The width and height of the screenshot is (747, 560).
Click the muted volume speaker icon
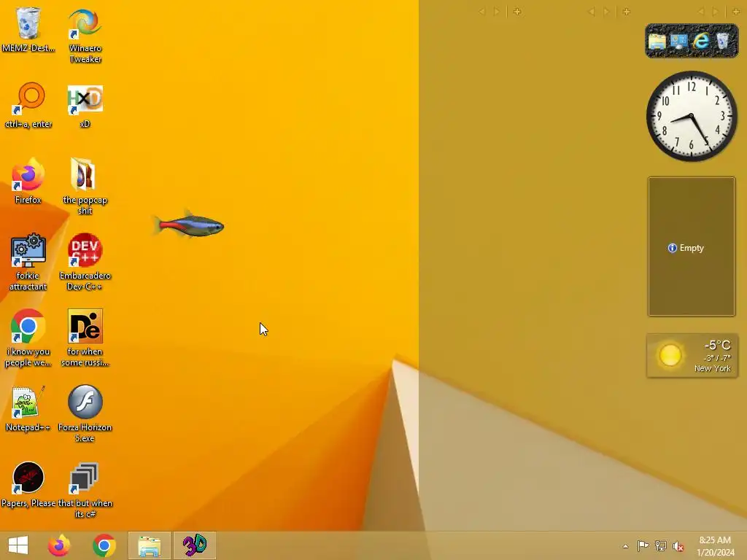click(x=678, y=545)
